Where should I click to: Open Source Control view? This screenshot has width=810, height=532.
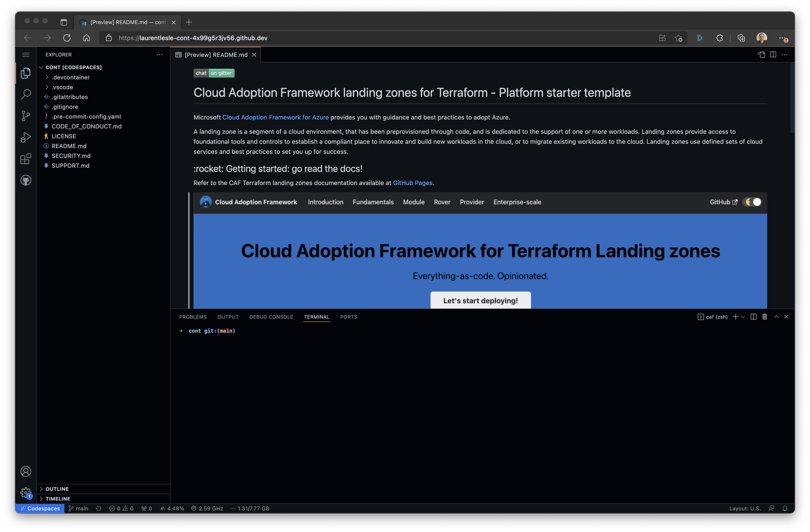point(26,116)
